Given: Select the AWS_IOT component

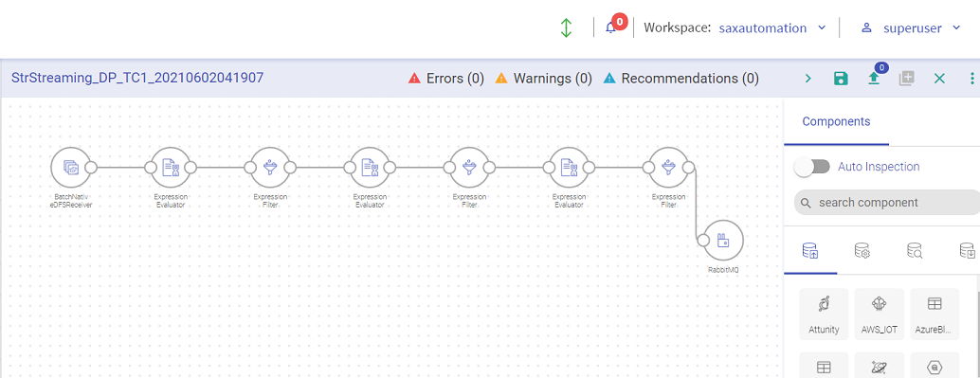Looking at the screenshot, I should (879, 314).
